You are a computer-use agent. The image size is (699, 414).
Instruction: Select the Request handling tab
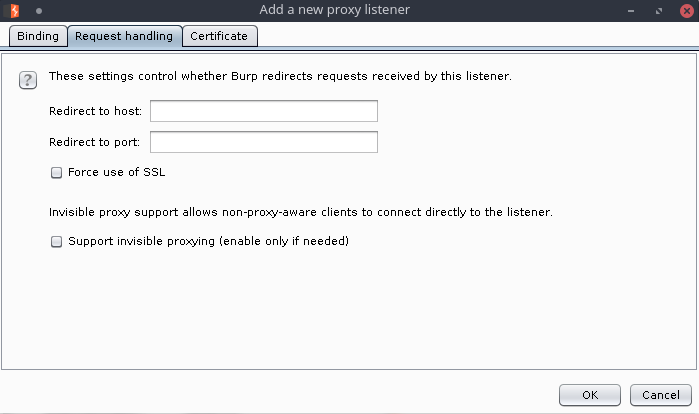click(x=124, y=36)
